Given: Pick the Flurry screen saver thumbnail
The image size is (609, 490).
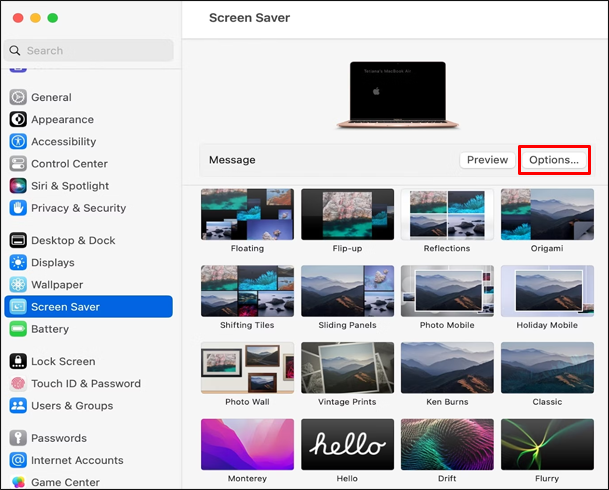Looking at the screenshot, I should coord(547,444).
